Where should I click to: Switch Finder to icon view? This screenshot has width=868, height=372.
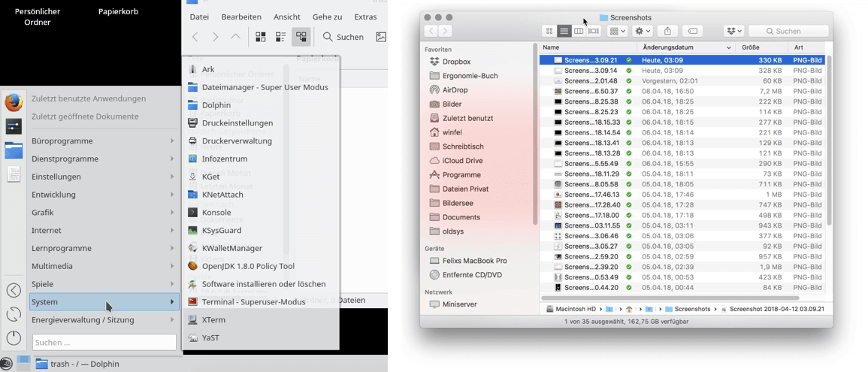pyautogui.click(x=549, y=31)
